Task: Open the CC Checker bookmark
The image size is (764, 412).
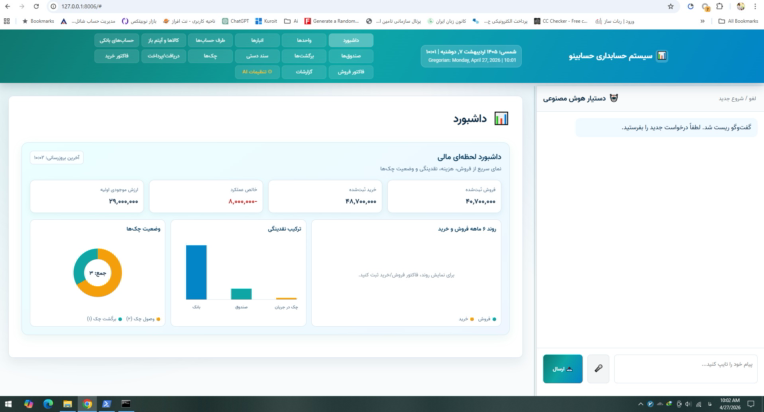Action: pos(560,21)
